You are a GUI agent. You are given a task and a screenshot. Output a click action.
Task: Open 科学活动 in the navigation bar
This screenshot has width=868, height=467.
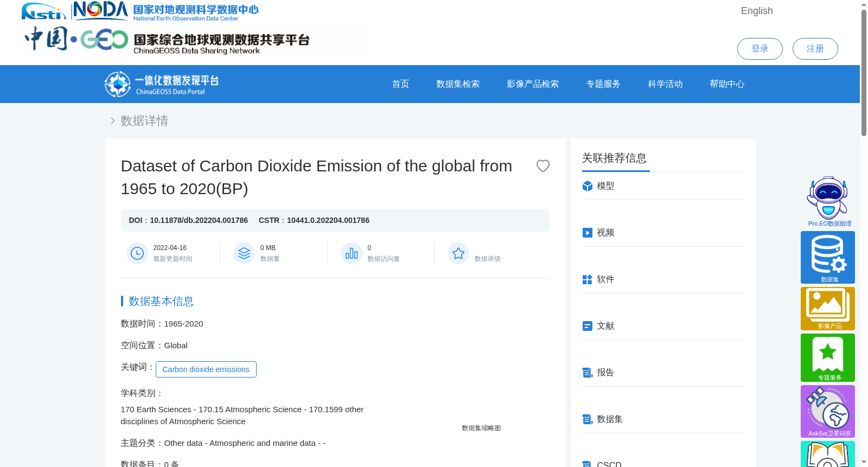pyautogui.click(x=665, y=84)
